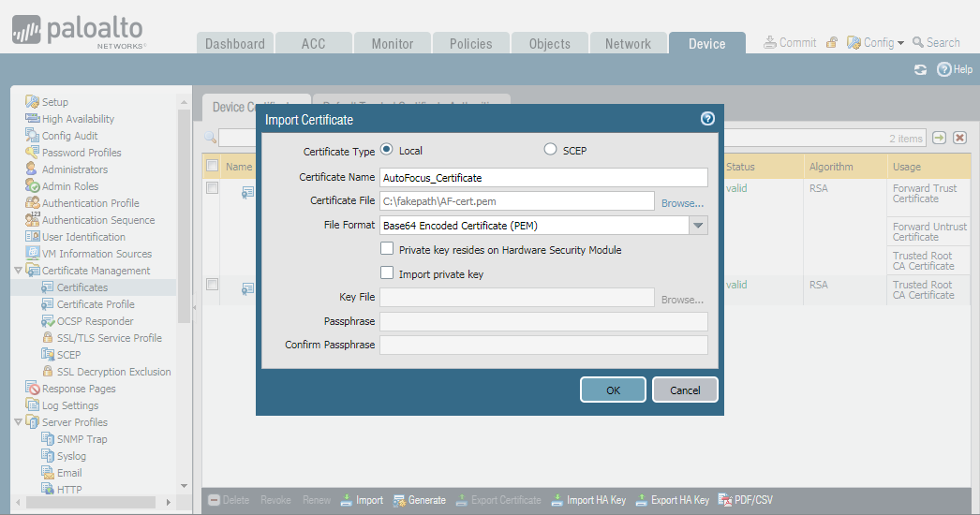
Task: Switch to the ACC tab
Action: [x=313, y=43]
